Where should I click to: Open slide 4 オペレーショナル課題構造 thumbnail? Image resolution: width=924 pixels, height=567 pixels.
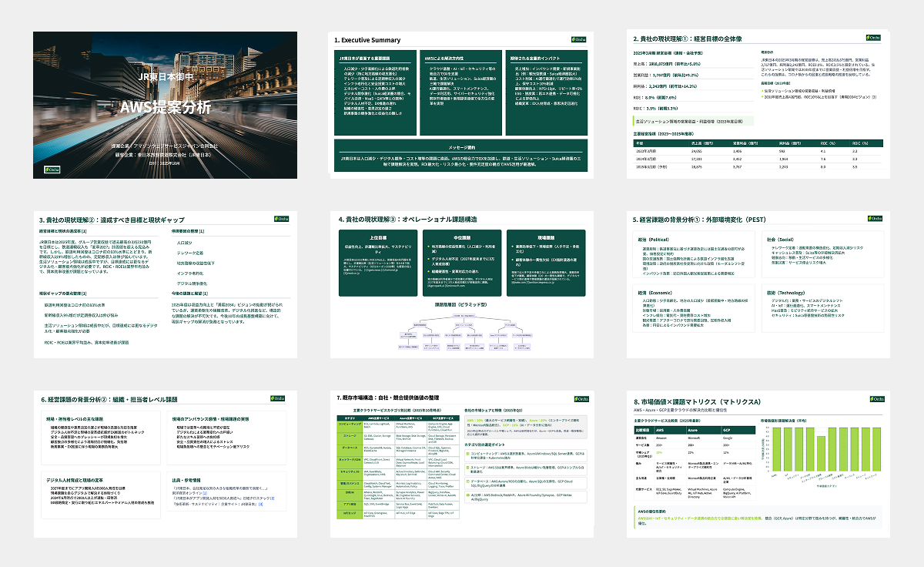pyautogui.click(x=462, y=284)
